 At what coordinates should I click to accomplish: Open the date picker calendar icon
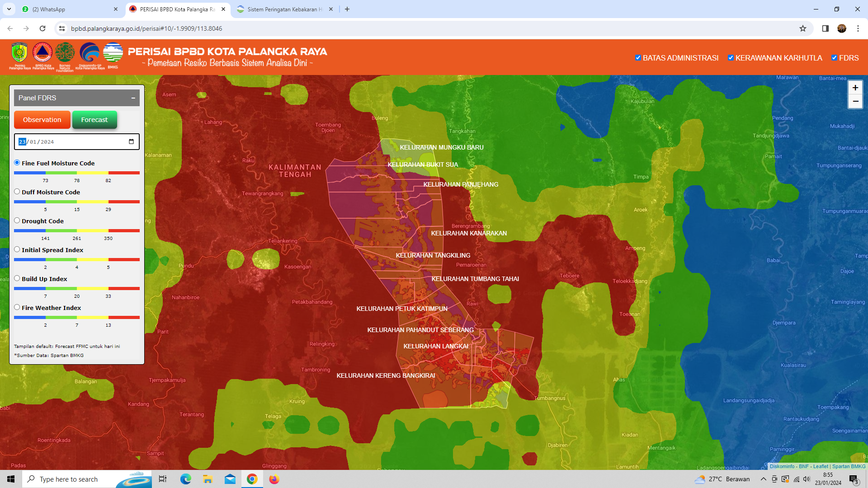pos(131,141)
